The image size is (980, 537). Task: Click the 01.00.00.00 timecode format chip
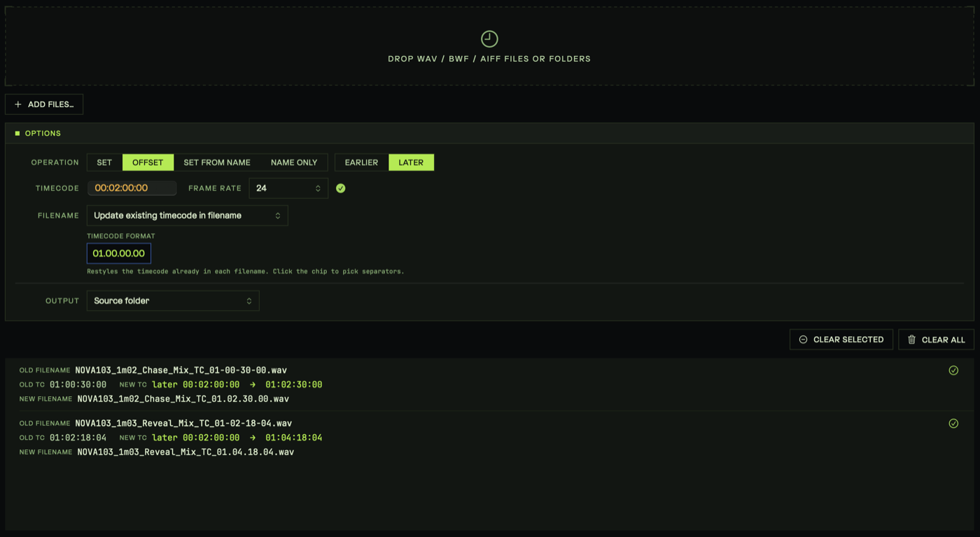click(x=119, y=253)
